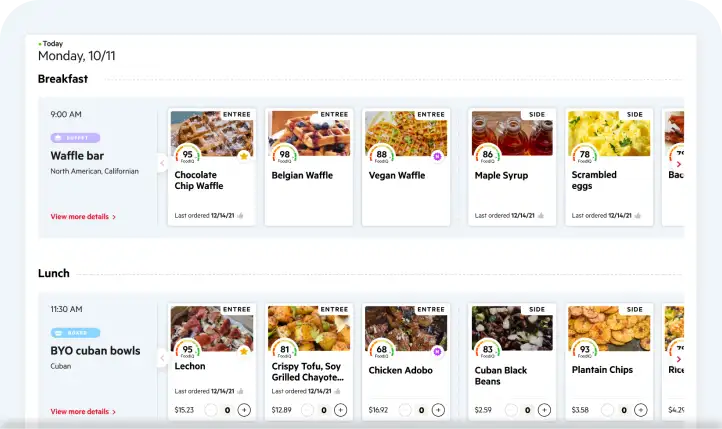Viewport: 722px width, 429px height.
Task: Click the thumbs-up icon on Crispy Tofu card
Action: (338, 391)
